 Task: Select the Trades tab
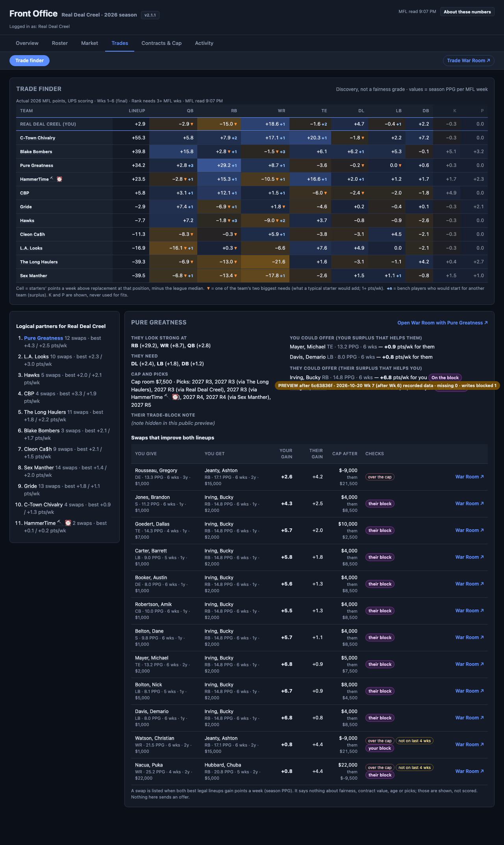[120, 43]
